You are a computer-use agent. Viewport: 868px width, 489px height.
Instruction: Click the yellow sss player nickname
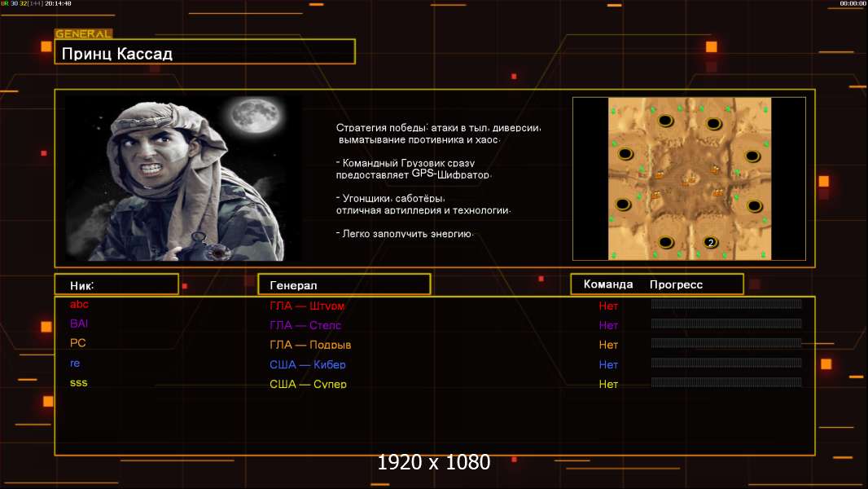[79, 383]
